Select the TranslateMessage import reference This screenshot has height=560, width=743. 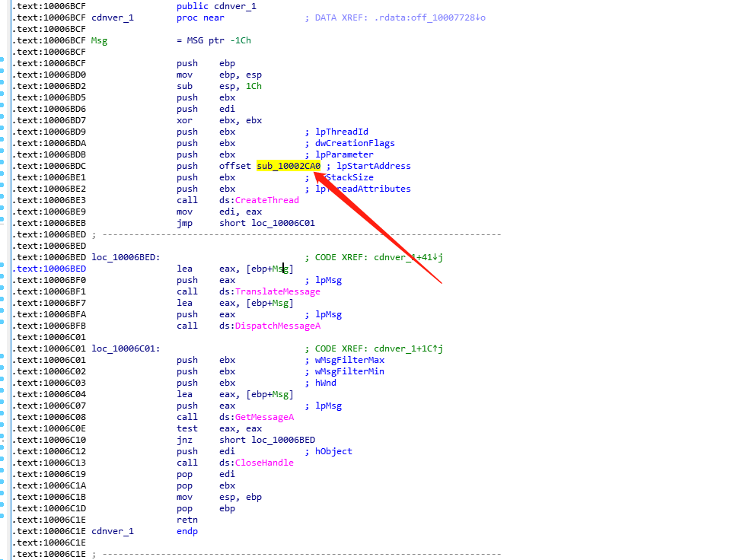pyautogui.click(x=277, y=291)
